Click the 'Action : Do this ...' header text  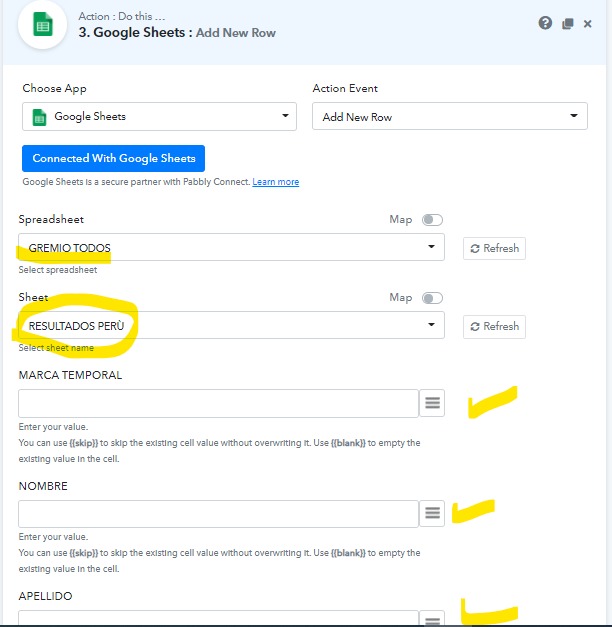122,16
